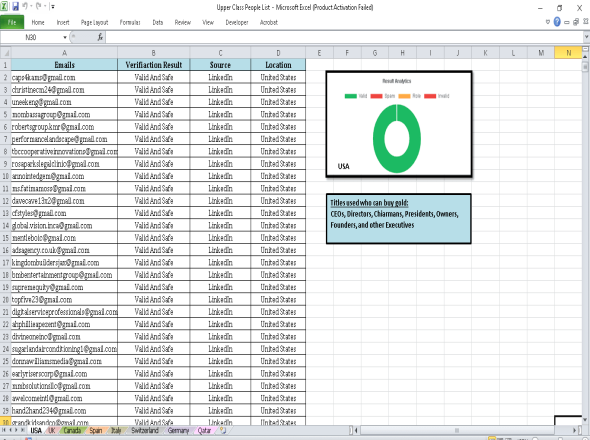Click the Undo arrow icon
The width and height of the screenshot is (590, 440).
pyautogui.click(x=25, y=6)
